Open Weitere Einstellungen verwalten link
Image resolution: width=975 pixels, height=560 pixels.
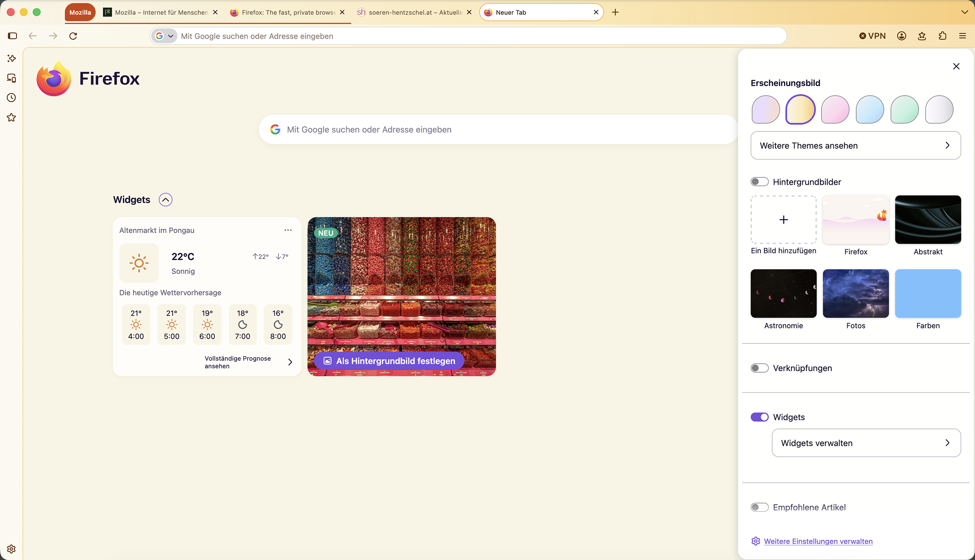818,541
